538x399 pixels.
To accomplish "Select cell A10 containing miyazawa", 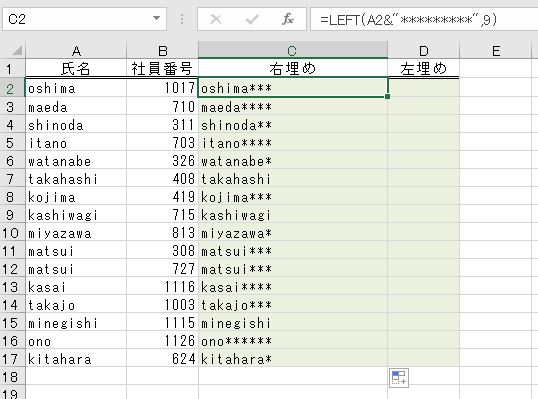I will point(76,233).
